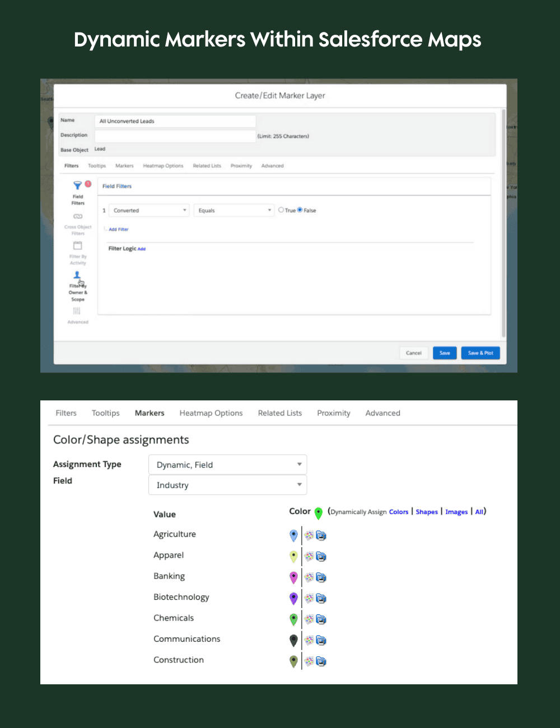This screenshot has width=560, height=728.
Task: Select the False radio button
Action: point(300,209)
